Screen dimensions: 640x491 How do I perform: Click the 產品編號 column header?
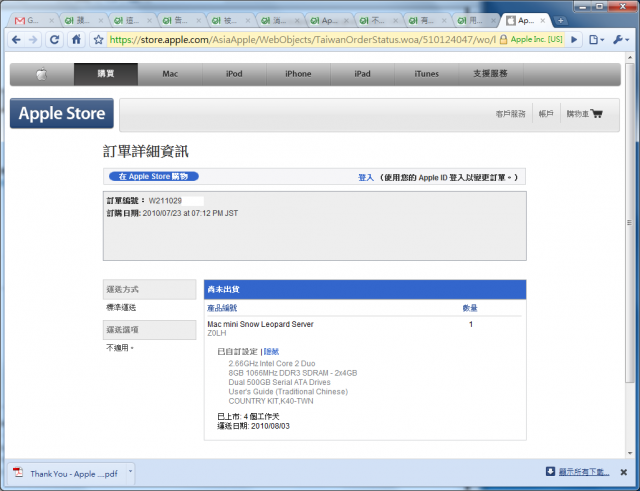[x=222, y=308]
